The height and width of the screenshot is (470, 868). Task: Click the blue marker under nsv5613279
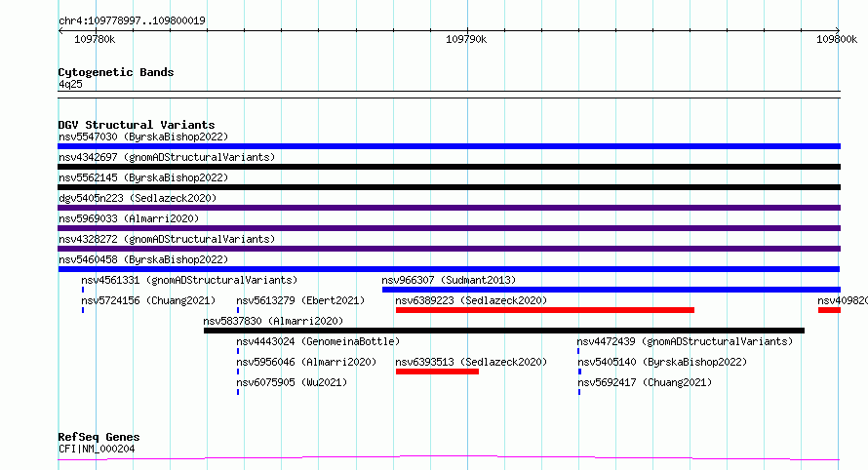coord(238,310)
